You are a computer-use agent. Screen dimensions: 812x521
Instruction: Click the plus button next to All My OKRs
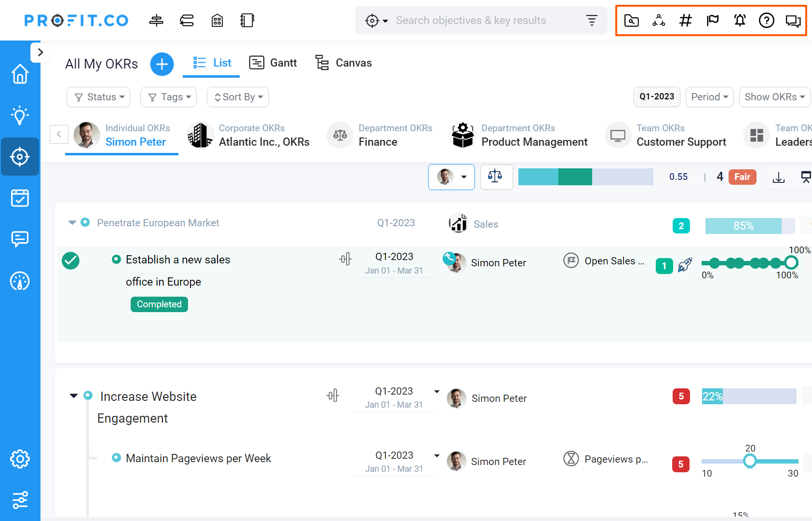click(162, 64)
